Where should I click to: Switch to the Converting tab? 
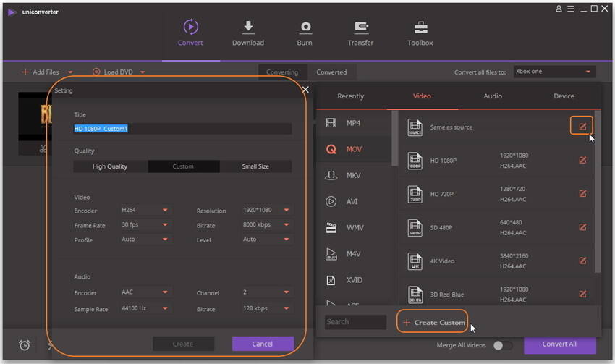(282, 72)
